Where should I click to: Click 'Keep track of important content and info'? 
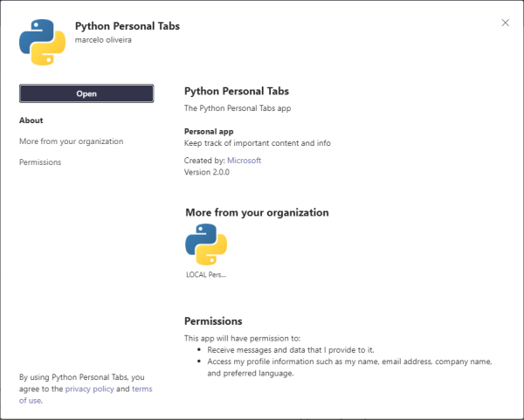(258, 143)
